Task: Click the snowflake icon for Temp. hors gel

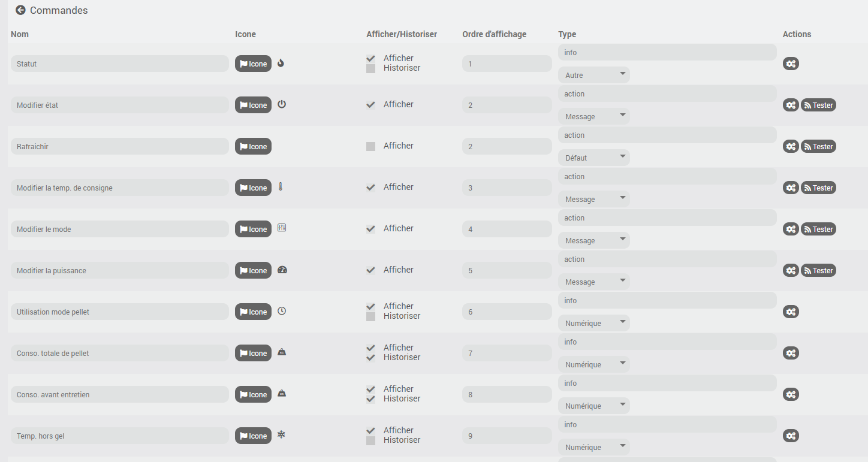Action: 281,434
